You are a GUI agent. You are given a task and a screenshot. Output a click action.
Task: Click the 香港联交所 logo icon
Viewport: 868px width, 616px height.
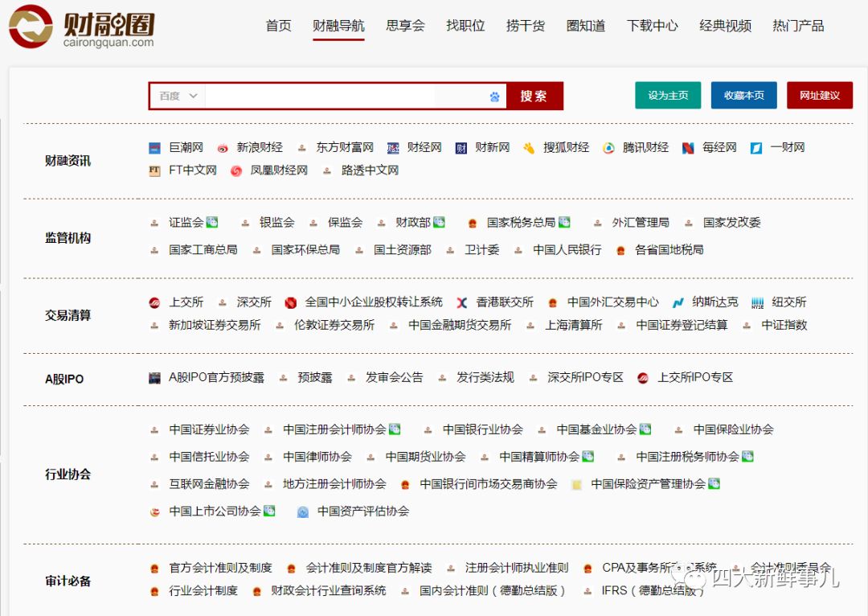461,302
